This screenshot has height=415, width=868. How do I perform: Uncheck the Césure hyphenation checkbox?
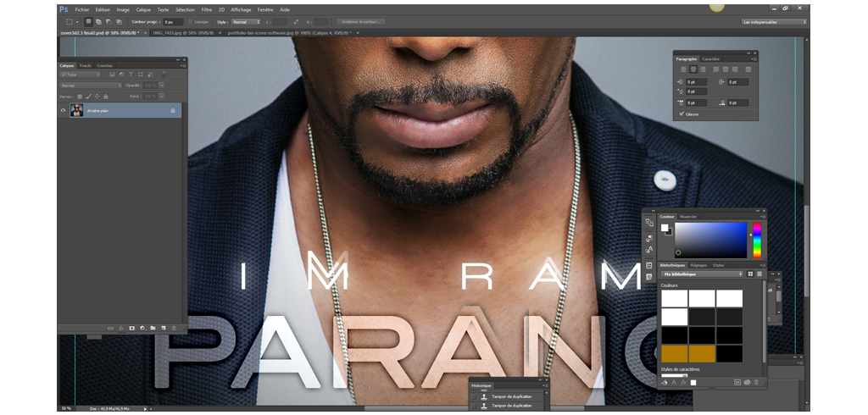point(681,113)
